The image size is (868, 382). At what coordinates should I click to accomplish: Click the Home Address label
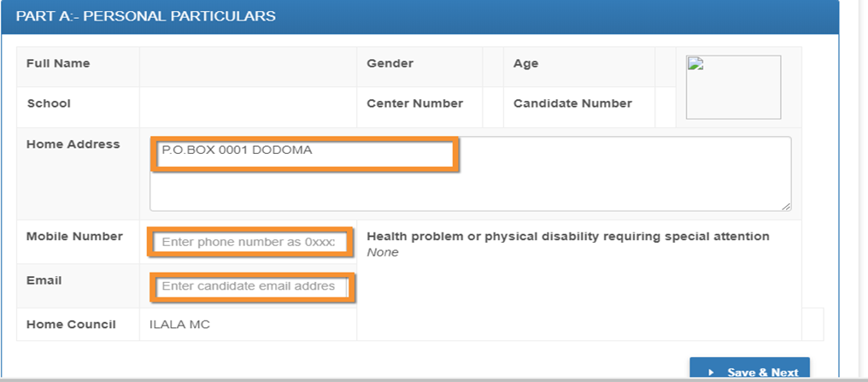click(73, 144)
